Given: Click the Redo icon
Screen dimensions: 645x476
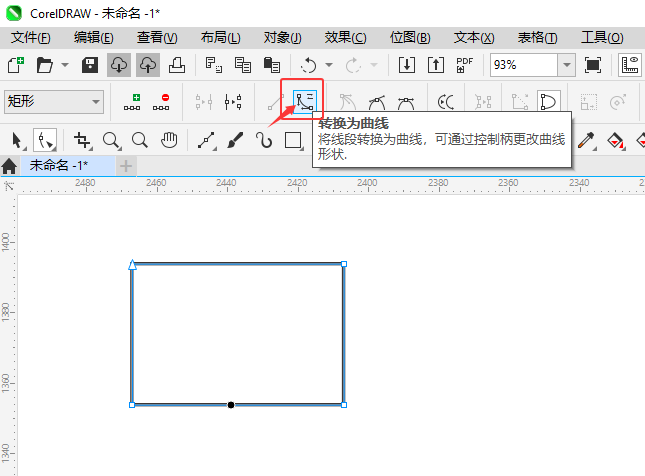Looking at the screenshot, I should click(x=353, y=65).
